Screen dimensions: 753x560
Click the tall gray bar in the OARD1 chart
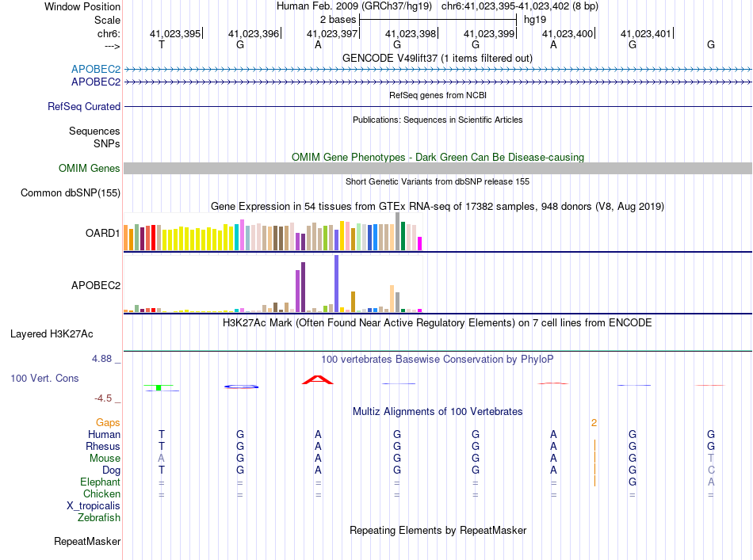(x=398, y=231)
